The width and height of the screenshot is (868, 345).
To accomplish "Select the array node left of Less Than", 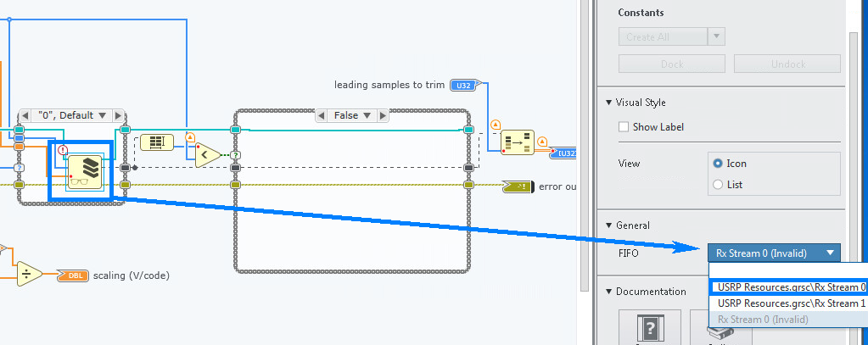I will point(156,142).
